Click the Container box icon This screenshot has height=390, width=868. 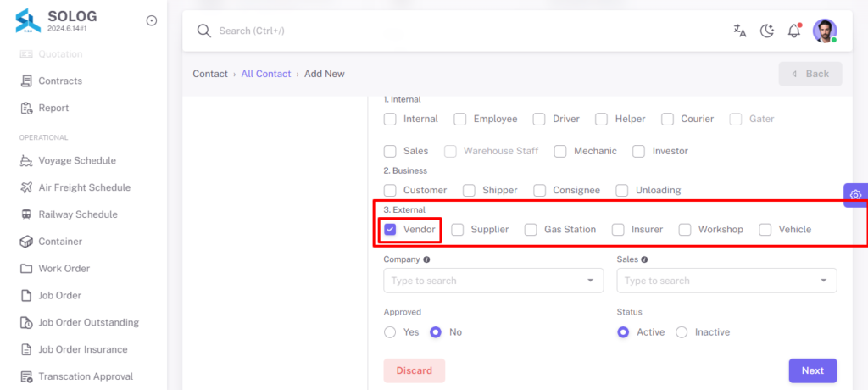tap(26, 242)
